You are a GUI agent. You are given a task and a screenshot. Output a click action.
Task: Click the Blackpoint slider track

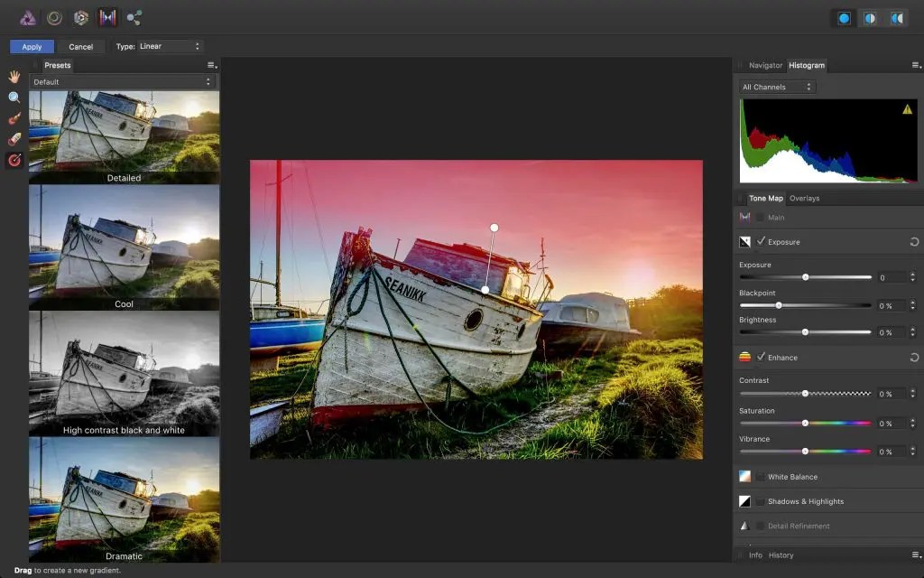805,305
